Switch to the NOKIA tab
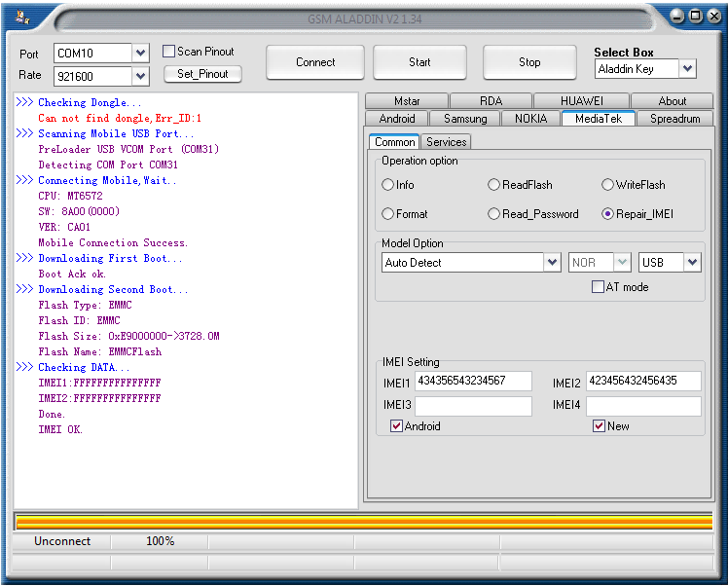The height and width of the screenshot is (586, 728). pos(530,119)
